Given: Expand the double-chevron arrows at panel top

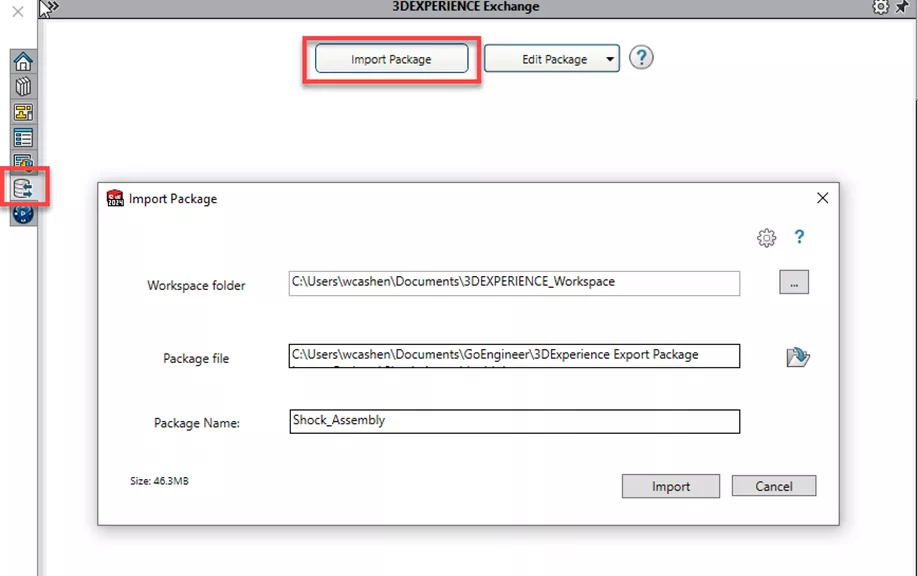Looking at the screenshot, I should coord(49,8).
